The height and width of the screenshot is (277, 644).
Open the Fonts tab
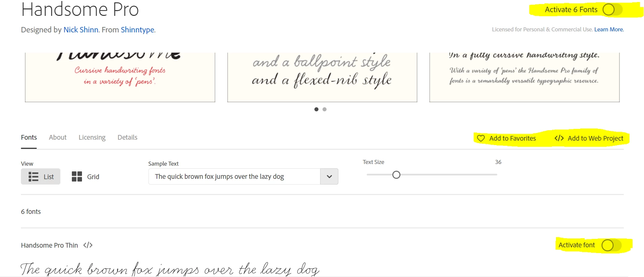[29, 137]
